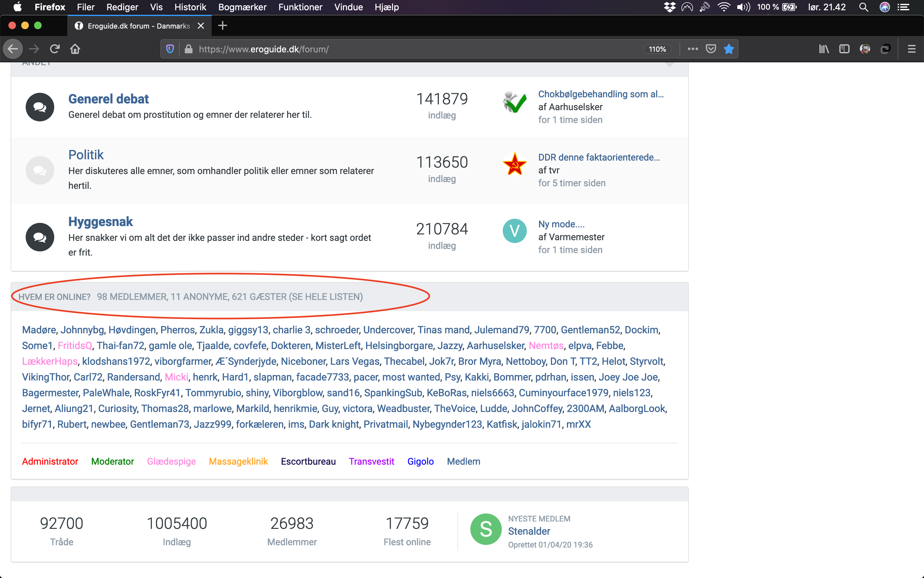Click the Generel debat forum speech-bubble icon
This screenshot has height=578, width=924.
click(40, 107)
